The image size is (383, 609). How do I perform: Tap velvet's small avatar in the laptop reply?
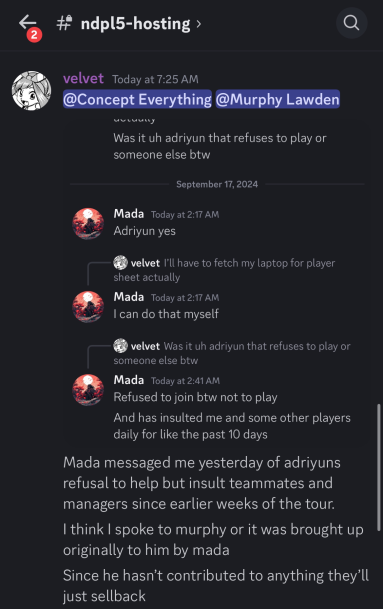120,263
